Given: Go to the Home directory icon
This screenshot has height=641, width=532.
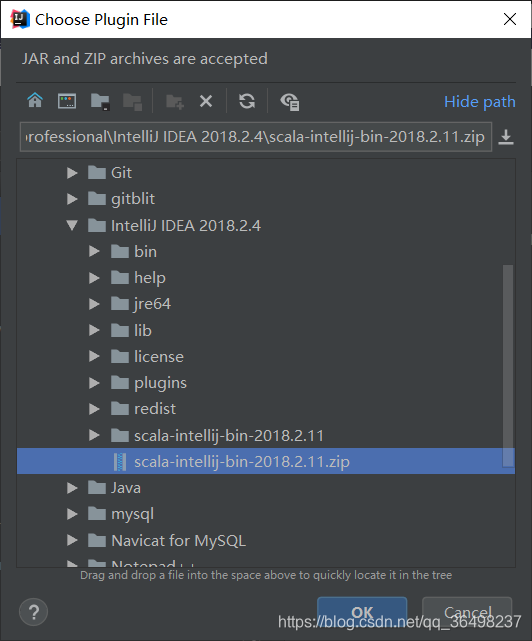Looking at the screenshot, I should click(35, 100).
